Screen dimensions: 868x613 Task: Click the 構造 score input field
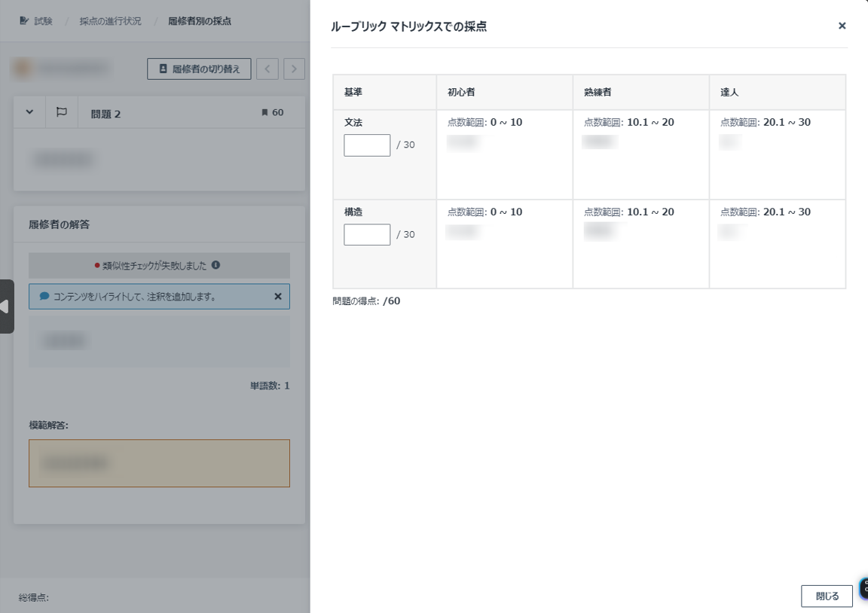point(367,235)
